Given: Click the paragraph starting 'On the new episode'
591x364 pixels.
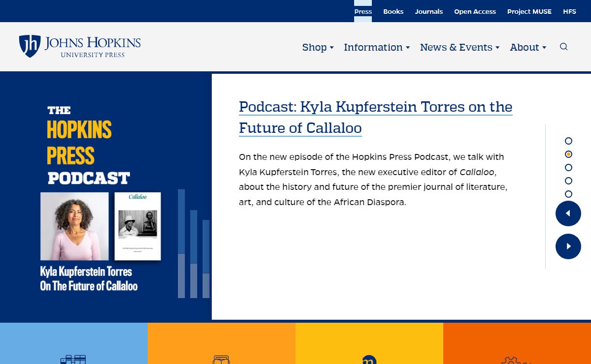Looking at the screenshot, I should coord(373,180).
